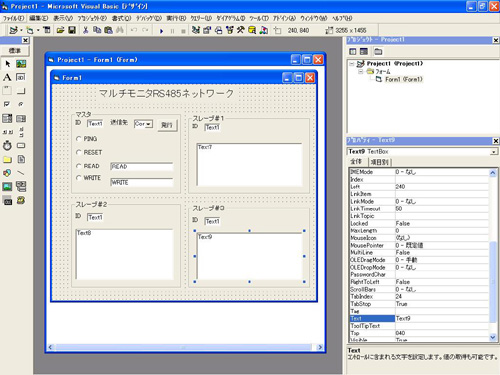Click the View Object icon in Project panel
Image resolution: width=500 pixels, height=375 pixels.
click(364, 51)
